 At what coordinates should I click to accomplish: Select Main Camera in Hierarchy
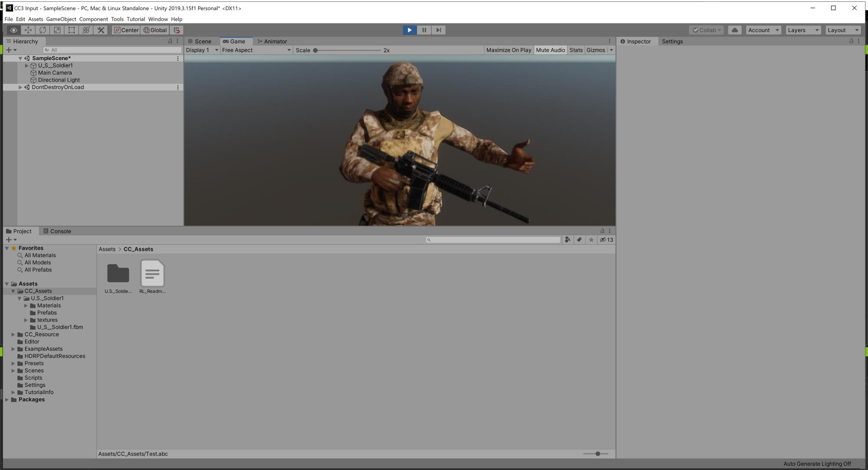click(x=55, y=73)
